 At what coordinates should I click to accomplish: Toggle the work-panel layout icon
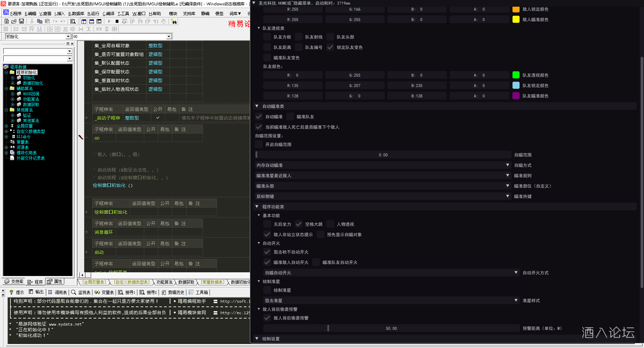[84, 21]
